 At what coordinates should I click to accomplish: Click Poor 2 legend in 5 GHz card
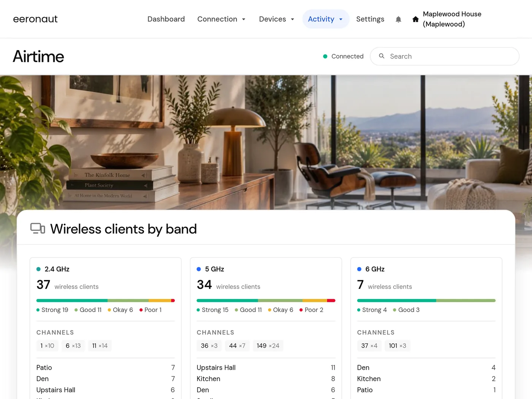click(x=311, y=310)
